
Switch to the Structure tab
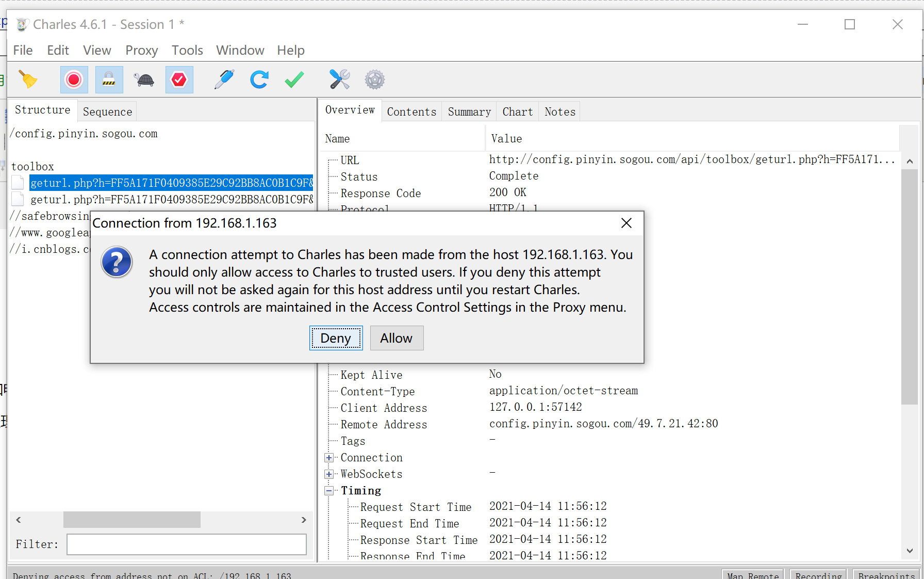(43, 110)
